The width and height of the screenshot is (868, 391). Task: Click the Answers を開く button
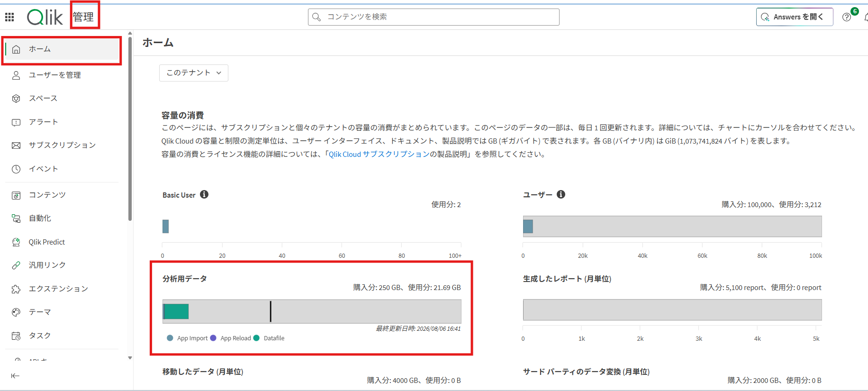click(x=795, y=17)
